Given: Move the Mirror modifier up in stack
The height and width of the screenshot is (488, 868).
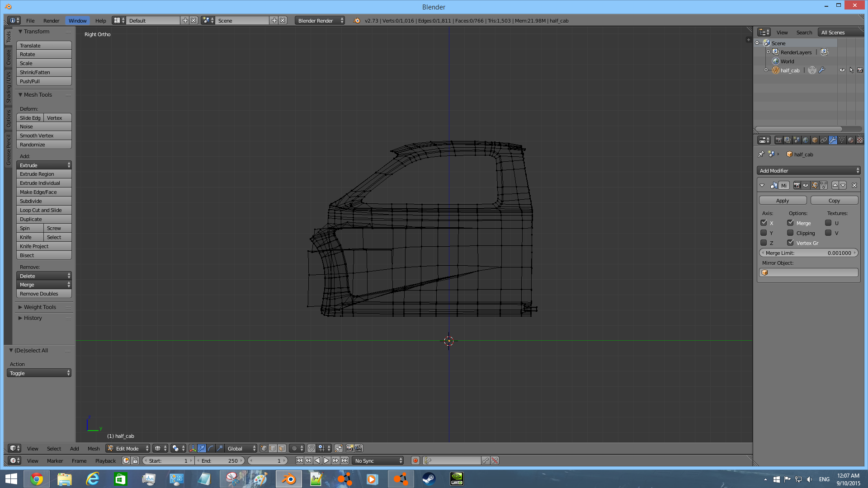Looking at the screenshot, I should pyautogui.click(x=835, y=185).
